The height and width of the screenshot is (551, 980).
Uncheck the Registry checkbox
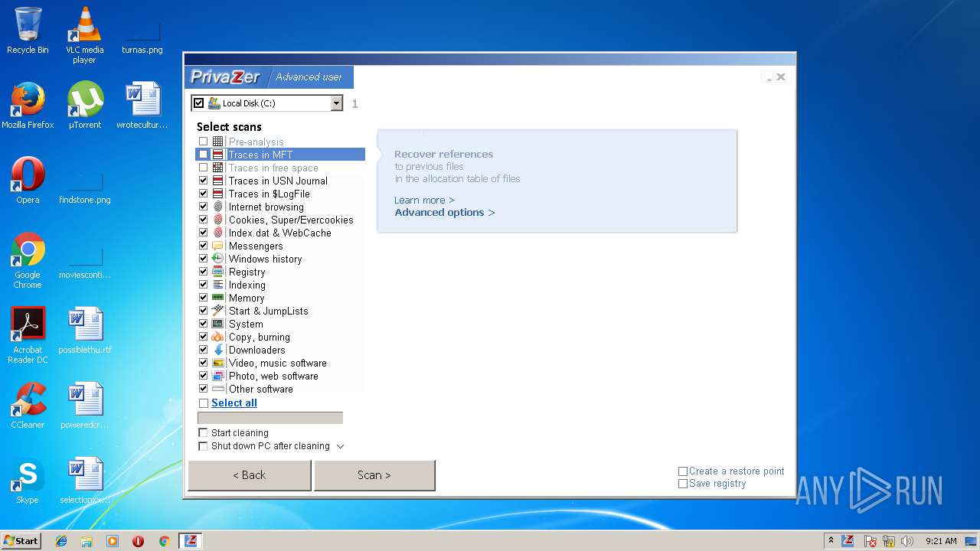tap(203, 272)
